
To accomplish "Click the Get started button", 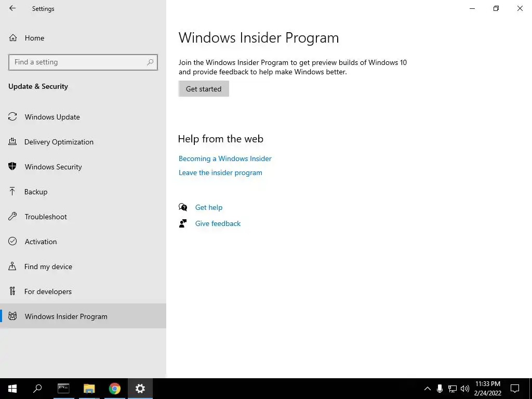I will (204, 88).
